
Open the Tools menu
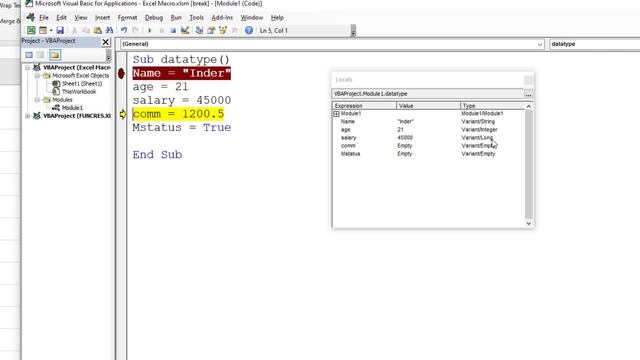[196, 18]
